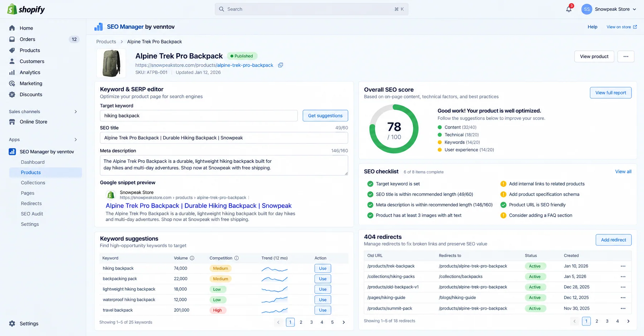The height and width of the screenshot is (336, 644).
Task: Click View full report button
Action: [611, 93]
